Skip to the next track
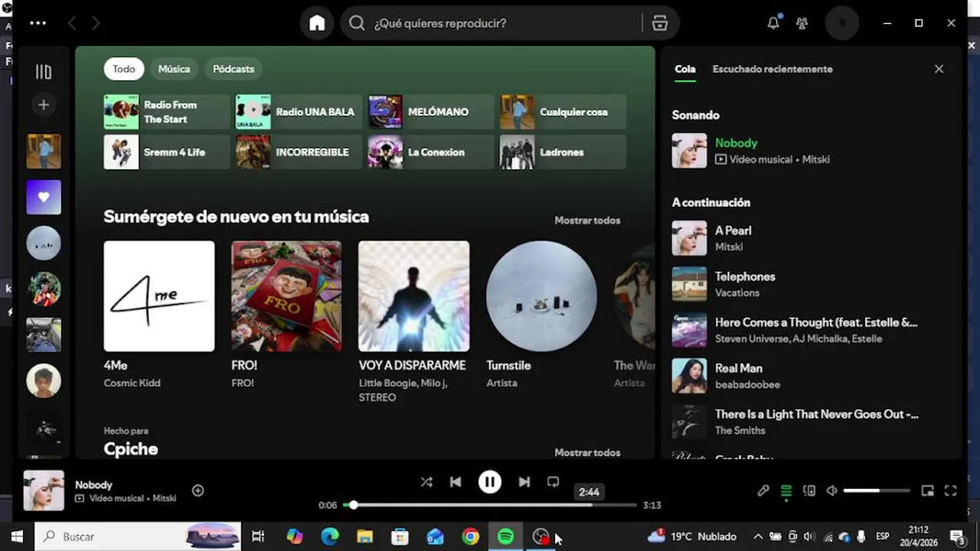Image resolution: width=980 pixels, height=551 pixels. coord(524,482)
